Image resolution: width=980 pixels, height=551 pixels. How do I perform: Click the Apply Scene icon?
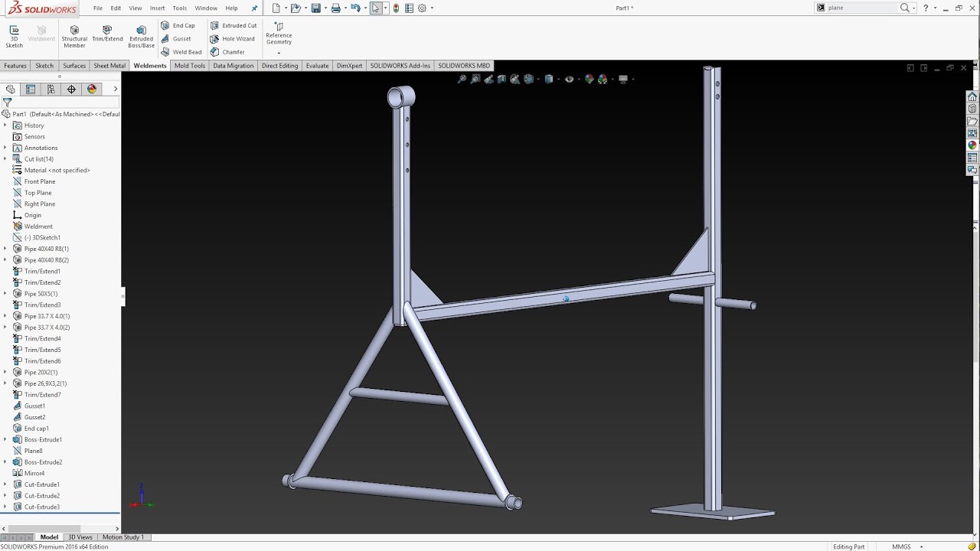tap(603, 79)
